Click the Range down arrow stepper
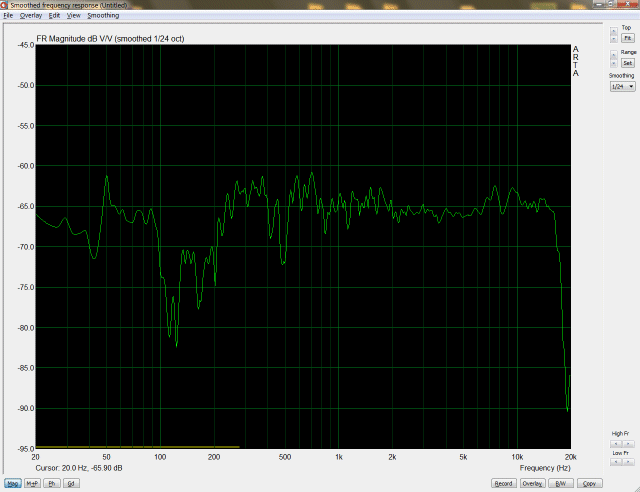640x492 pixels. pos(613,63)
